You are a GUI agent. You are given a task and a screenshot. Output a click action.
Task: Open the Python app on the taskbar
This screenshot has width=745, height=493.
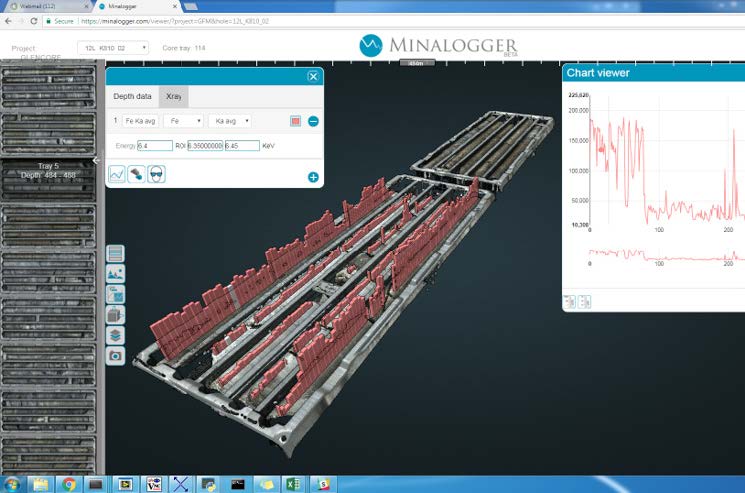point(209,484)
